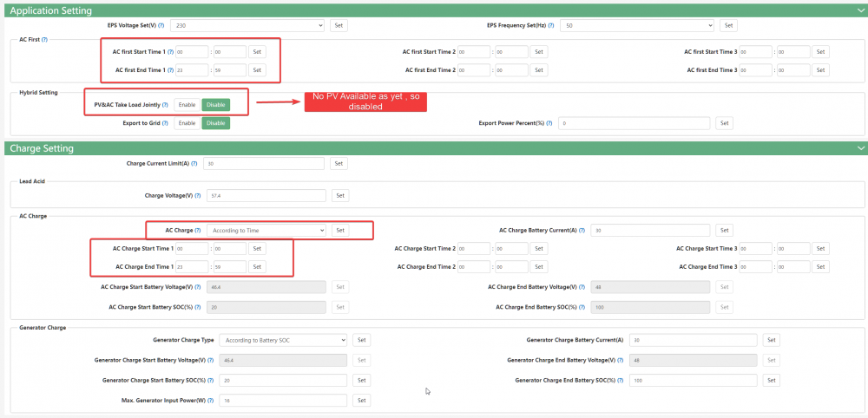Screen dimensions: 868x418
Task: Click help icon beside AC Charge dropdown label
Action: 198,230
